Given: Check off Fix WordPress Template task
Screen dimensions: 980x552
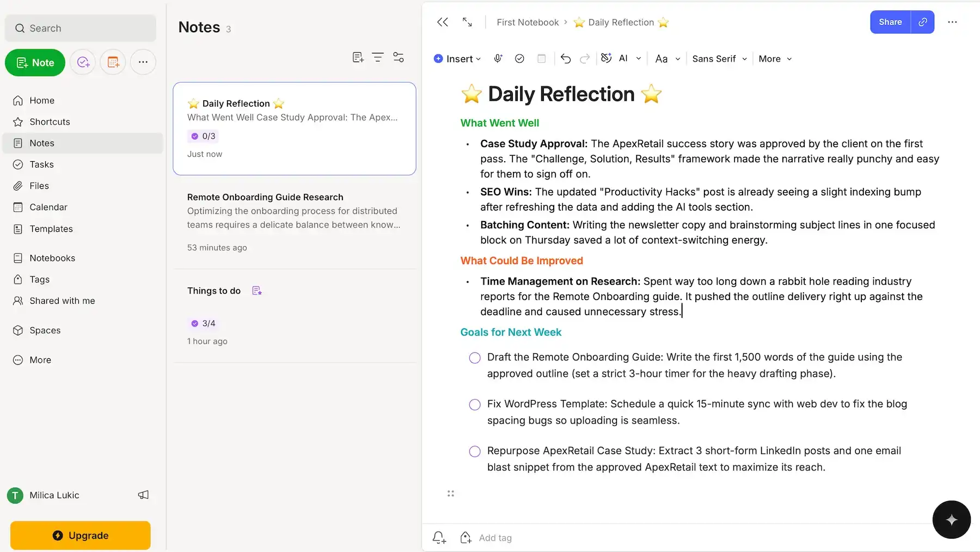Looking at the screenshot, I should point(475,404).
